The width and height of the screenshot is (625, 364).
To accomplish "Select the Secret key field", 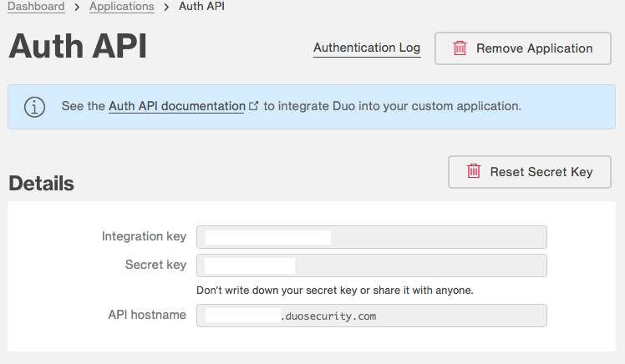I will click(x=372, y=265).
